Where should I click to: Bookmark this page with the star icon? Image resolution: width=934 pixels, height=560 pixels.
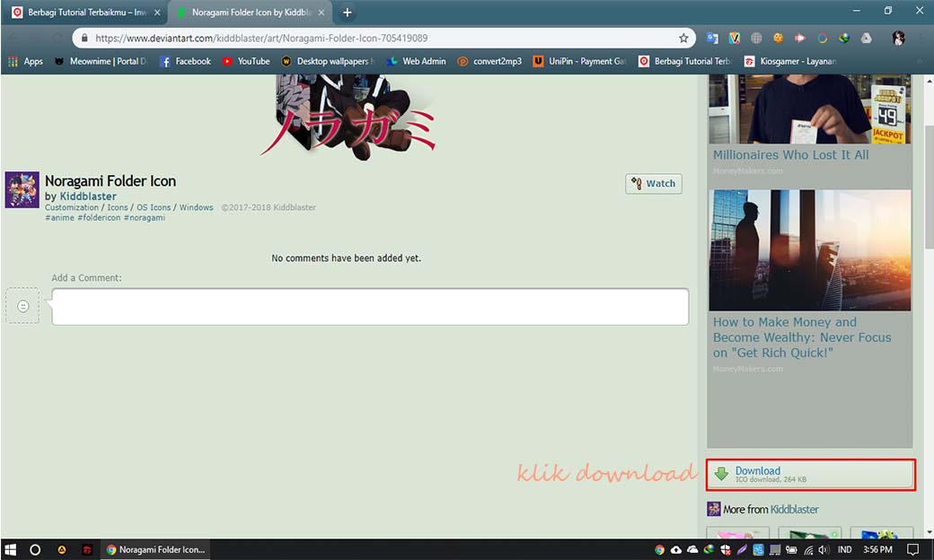[x=683, y=38]
